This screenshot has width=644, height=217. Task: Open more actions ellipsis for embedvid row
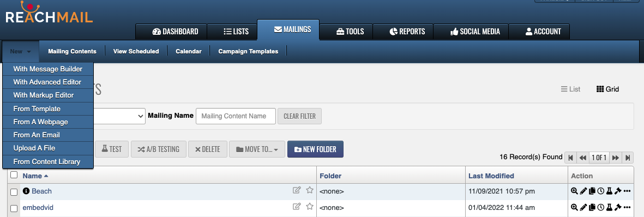click(x=627, y=208)
